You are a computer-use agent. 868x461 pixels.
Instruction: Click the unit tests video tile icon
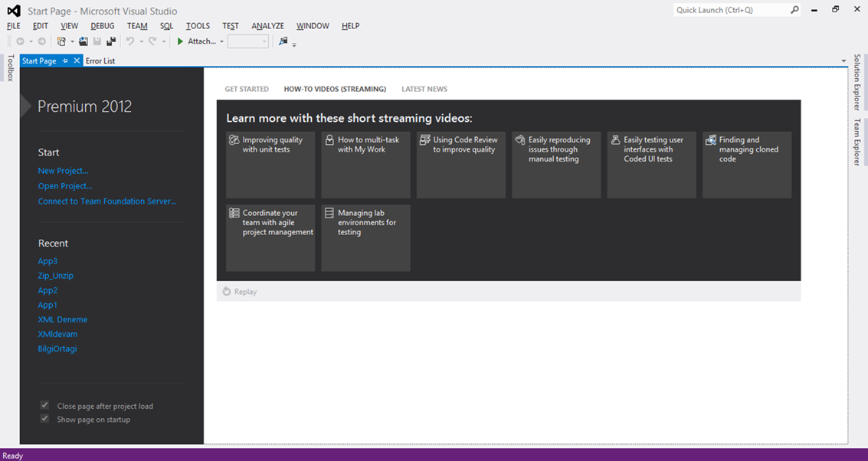pyautogui.click(x=234, y=141)
